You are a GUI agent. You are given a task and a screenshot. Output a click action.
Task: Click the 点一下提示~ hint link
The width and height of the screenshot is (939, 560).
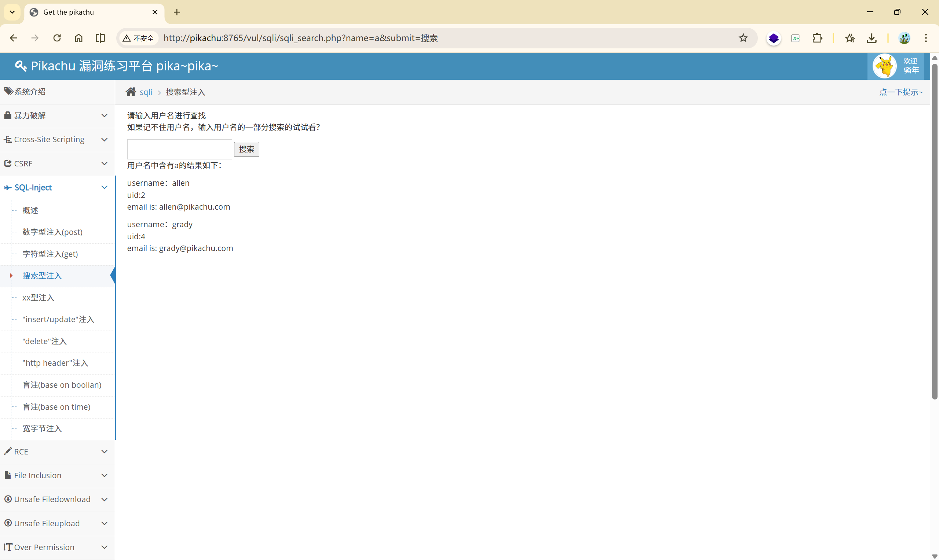[x=900, y=92]
